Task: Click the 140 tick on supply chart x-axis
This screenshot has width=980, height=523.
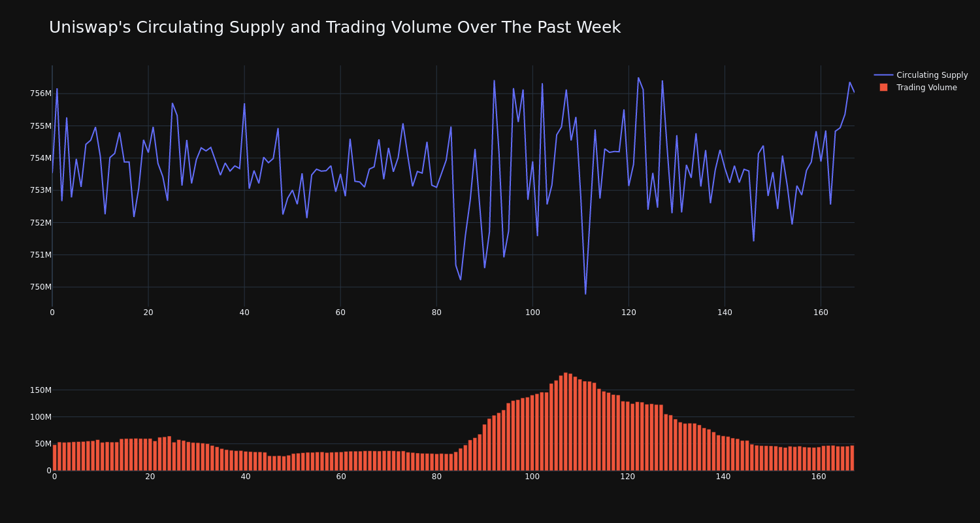Action: tap(725, 312)
